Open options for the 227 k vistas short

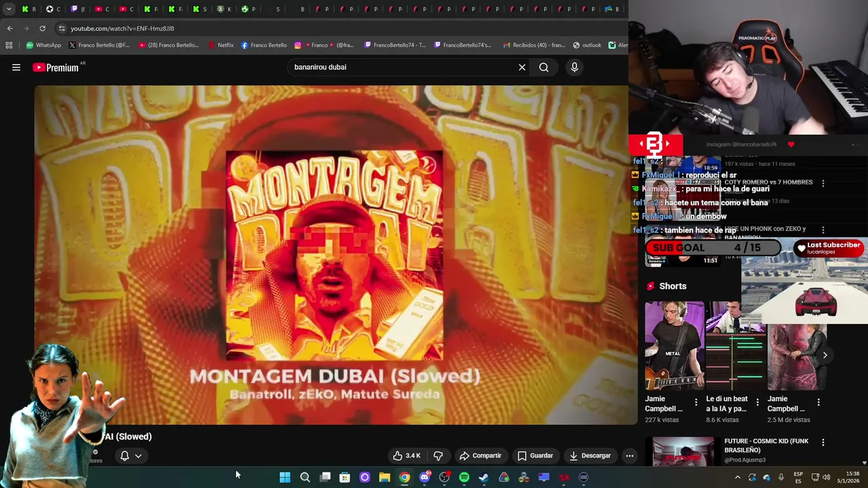(696, 403)
